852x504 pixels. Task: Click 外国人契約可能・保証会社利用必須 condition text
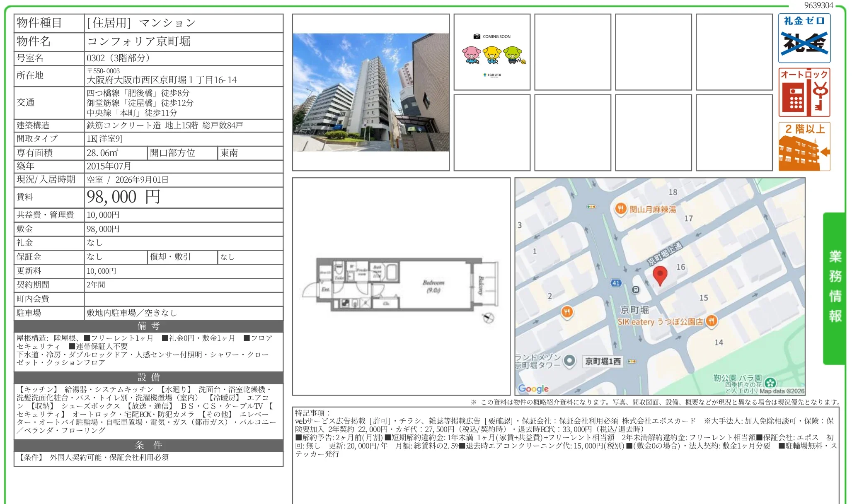(109, 457)
